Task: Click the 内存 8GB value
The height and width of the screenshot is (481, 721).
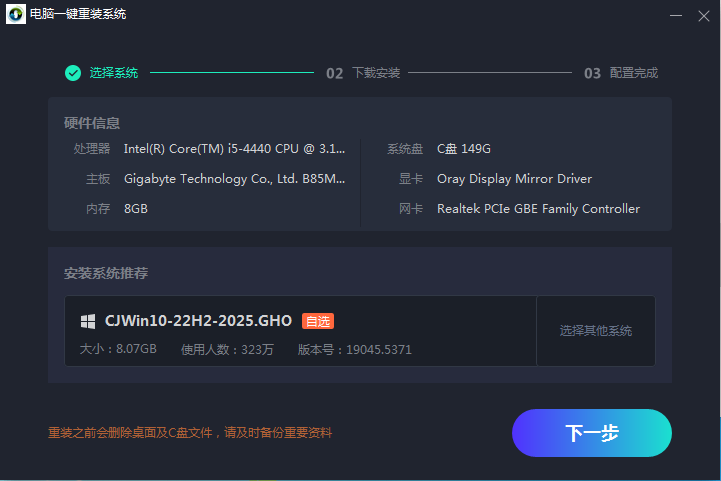Action: [136, 209]
